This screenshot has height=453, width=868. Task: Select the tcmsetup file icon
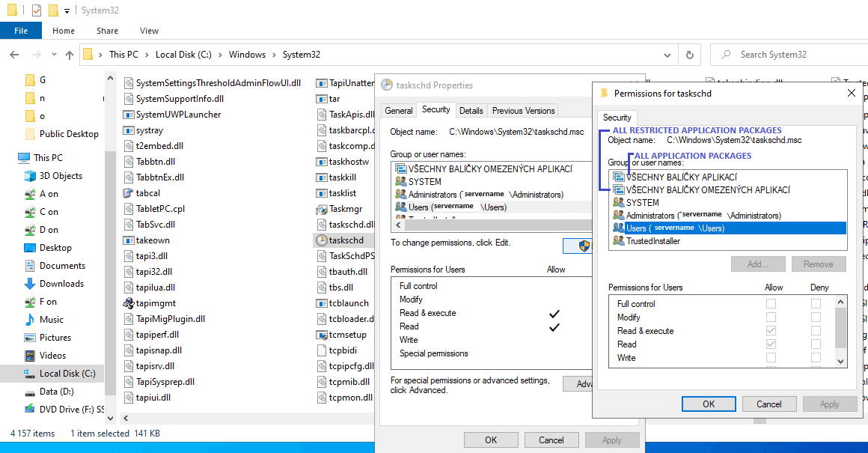coord(322,335)
